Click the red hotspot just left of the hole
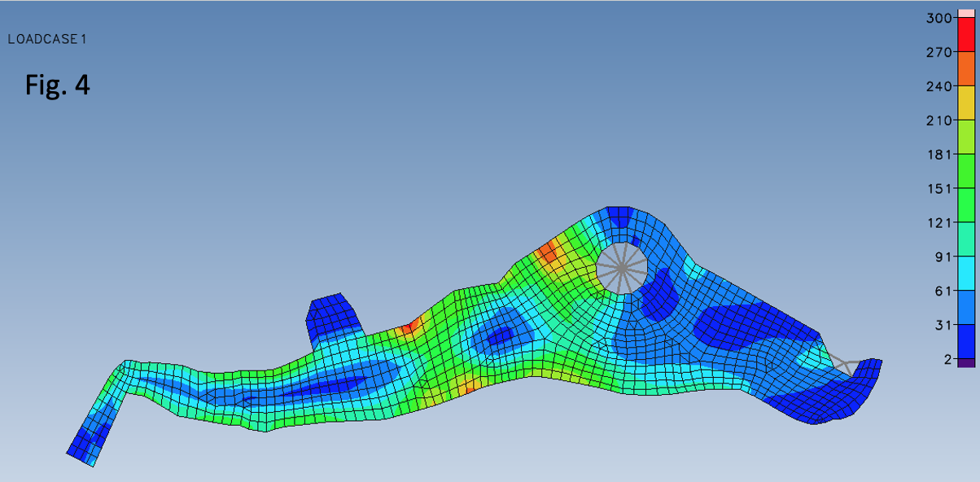This screenshot has width=980, height=482. click(x=548, y=252)
